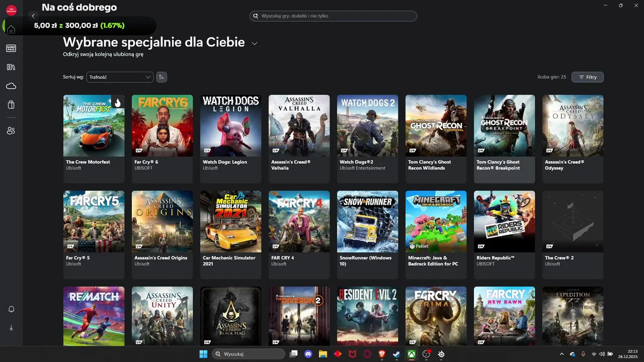Image resolution: width=644 pixels, height=362 pixels.
Task: Open the downloads queue arrow icon
Action: pyautogui.click(x=11, y=327)
